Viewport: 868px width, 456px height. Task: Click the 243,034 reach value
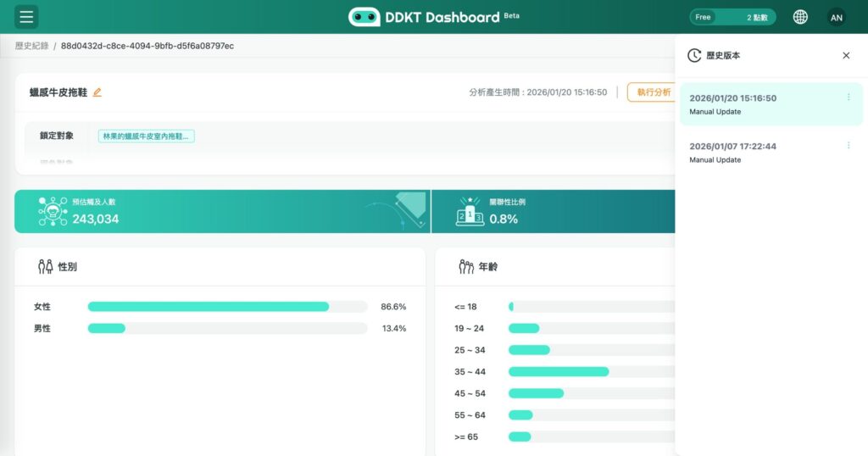click(95, 220)
